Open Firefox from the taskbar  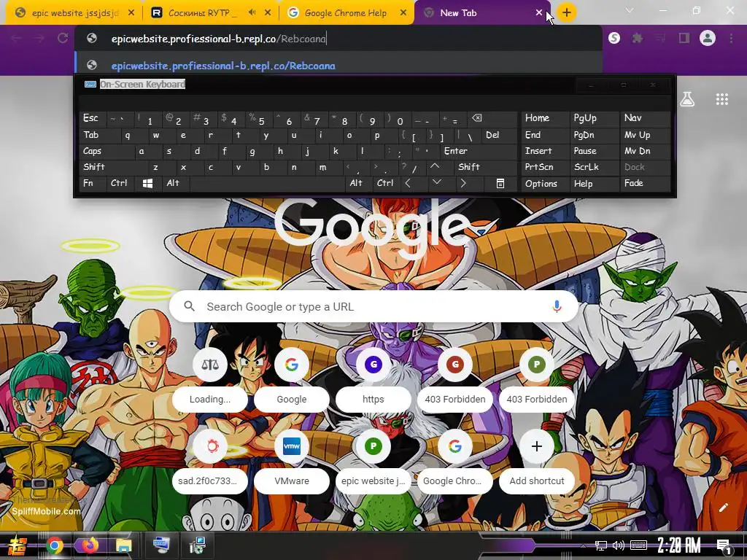click(x=89, y=545)
